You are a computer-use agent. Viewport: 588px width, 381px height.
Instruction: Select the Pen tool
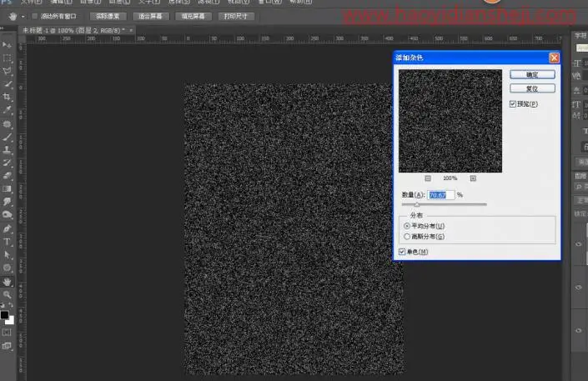7,228
